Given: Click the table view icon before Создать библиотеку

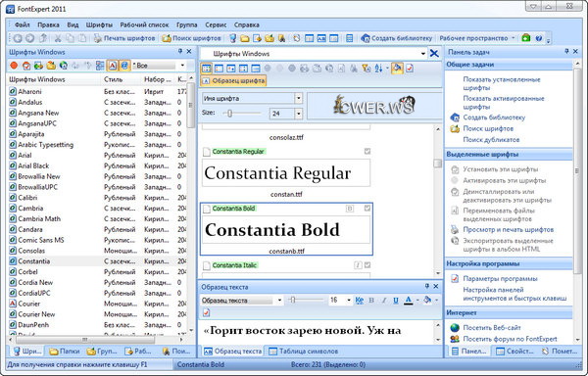Looking at the screenshot, I should pos(349,38).
